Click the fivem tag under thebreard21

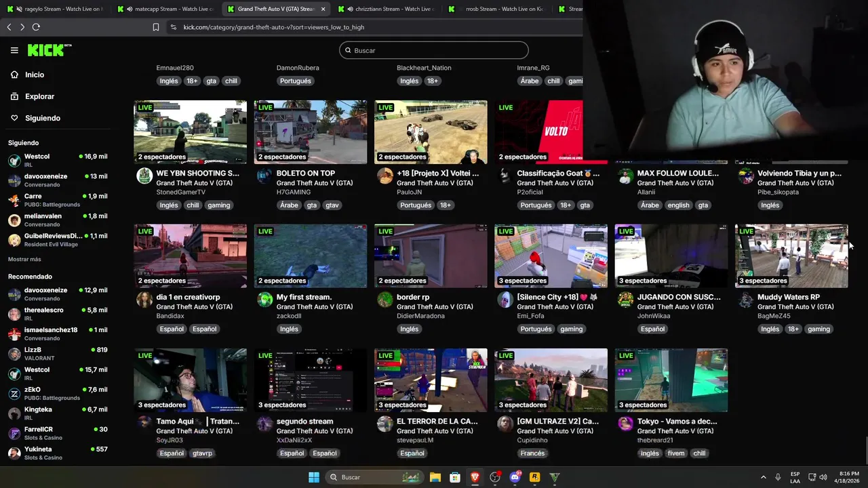click(676, 453)
